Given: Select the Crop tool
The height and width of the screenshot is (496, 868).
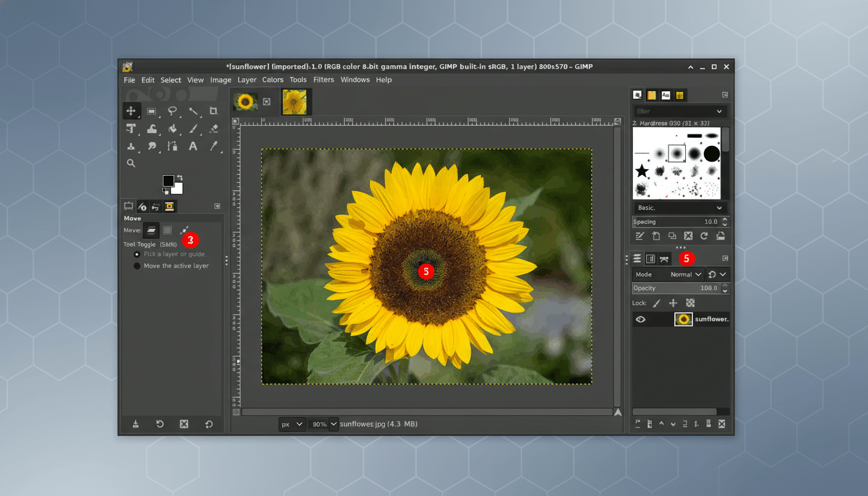Looking at the screenshot, I should click(x=214, y=110).
